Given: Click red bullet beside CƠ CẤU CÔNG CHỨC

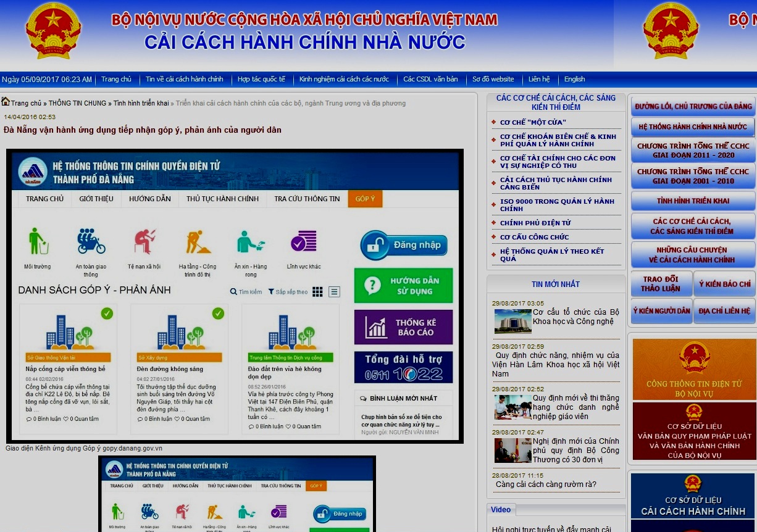Looking at the screenshot, I should click(x=494, y=238).
